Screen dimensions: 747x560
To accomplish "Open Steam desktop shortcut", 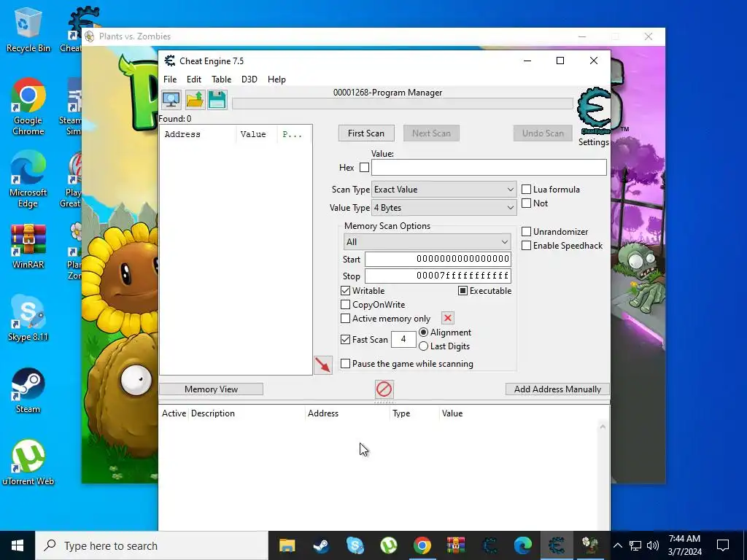I will pos(28,391).
